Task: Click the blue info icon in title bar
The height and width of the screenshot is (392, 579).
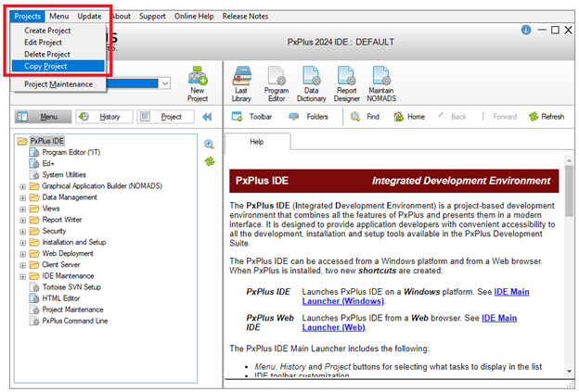Action: [526, 30]
